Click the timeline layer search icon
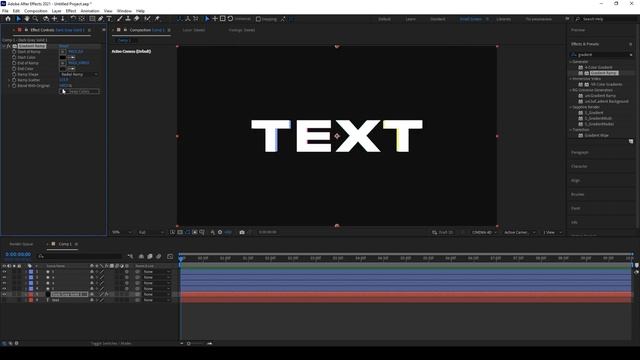640x360 pixels. 41,256
